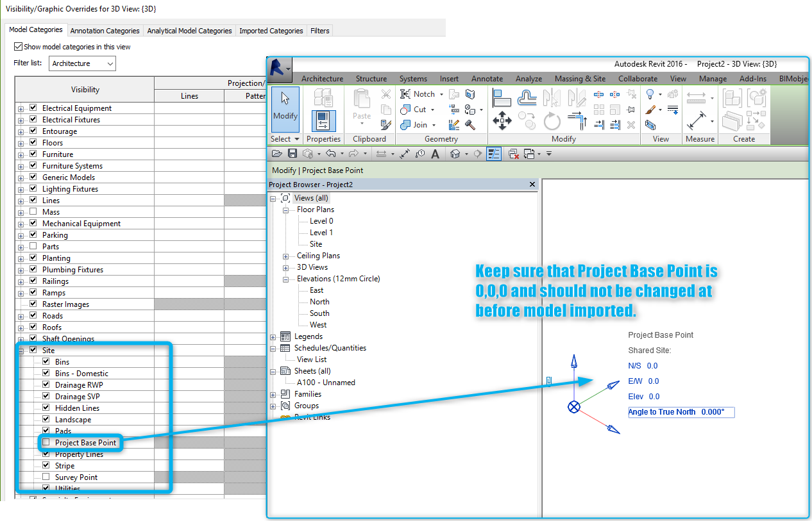The height and width of the screenshot is (521, 812).
Task: Uncheck the Site category checkbox
Action: (x=33, y=350)
